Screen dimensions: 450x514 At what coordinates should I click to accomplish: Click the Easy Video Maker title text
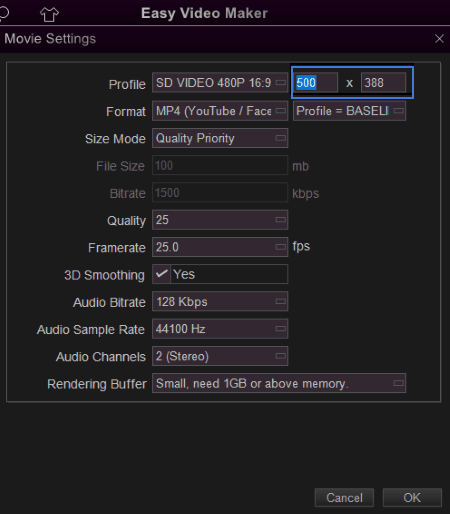(204, 13)
